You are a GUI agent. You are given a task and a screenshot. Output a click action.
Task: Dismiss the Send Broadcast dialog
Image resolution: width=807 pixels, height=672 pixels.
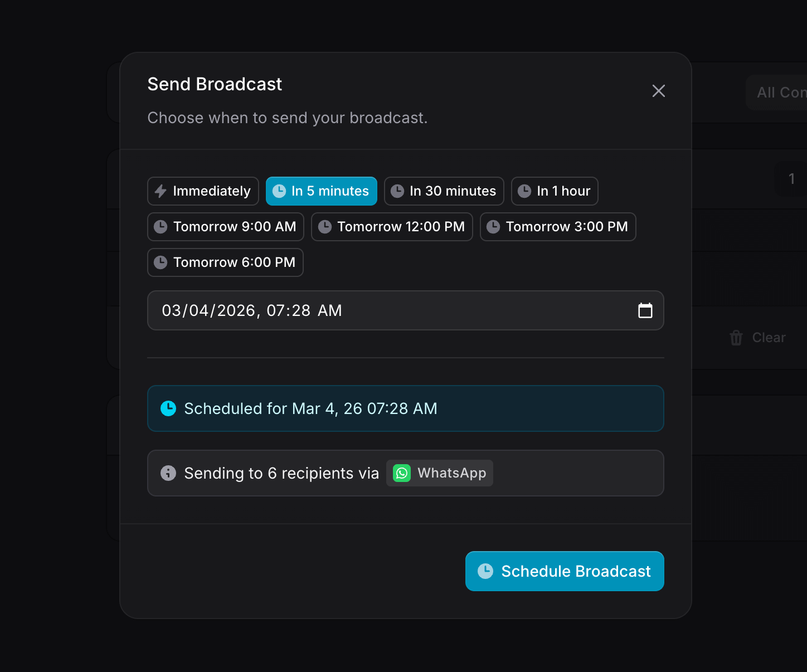point(658,91)
